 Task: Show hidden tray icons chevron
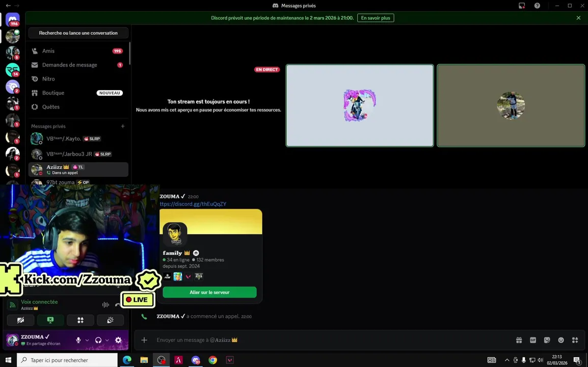[x=507, y=360]
